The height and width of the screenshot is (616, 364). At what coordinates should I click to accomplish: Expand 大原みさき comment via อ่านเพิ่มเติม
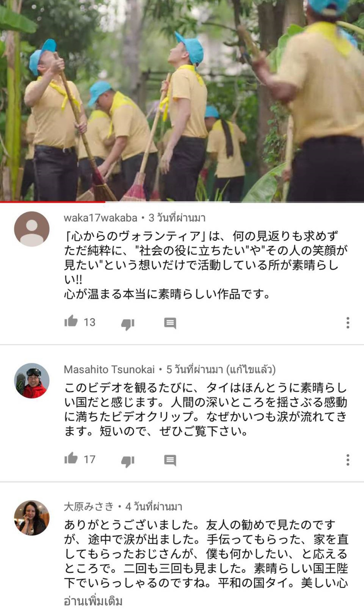click(x=93, y=601)
